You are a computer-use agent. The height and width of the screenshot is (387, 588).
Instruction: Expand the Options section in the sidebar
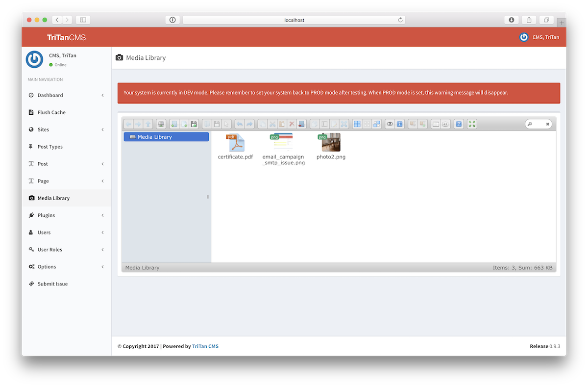(x=46, y=266)
